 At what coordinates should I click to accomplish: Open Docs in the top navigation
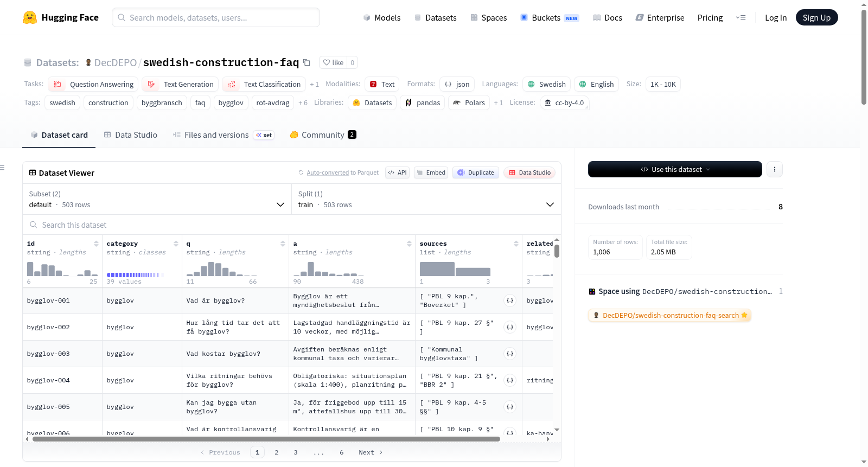tap(608, 17)
